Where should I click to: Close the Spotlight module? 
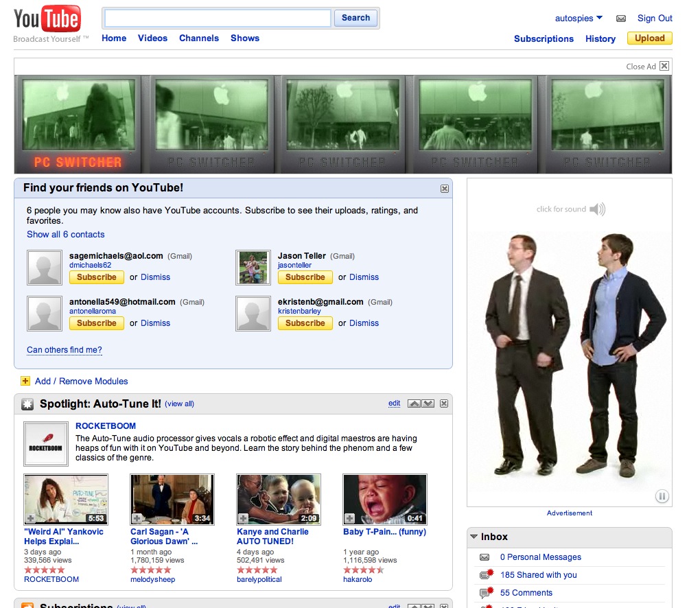coord(444,404)
